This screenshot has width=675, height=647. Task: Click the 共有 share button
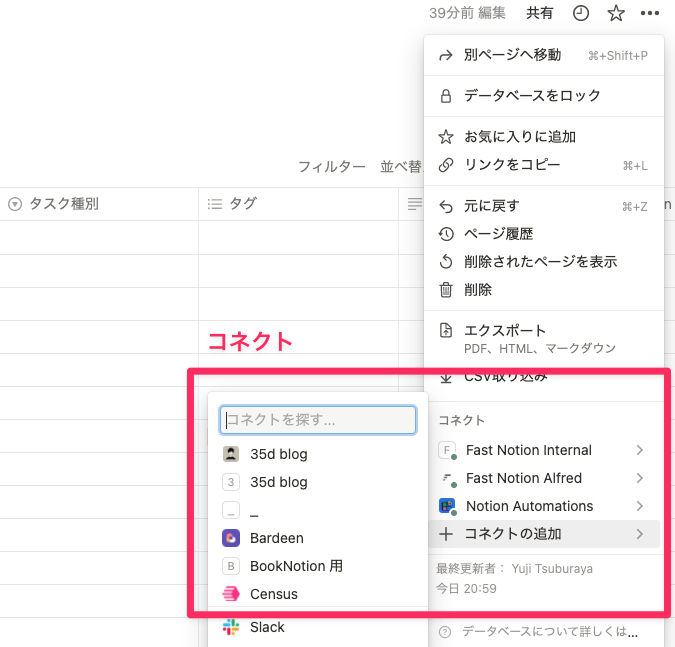tap(539, 13)
